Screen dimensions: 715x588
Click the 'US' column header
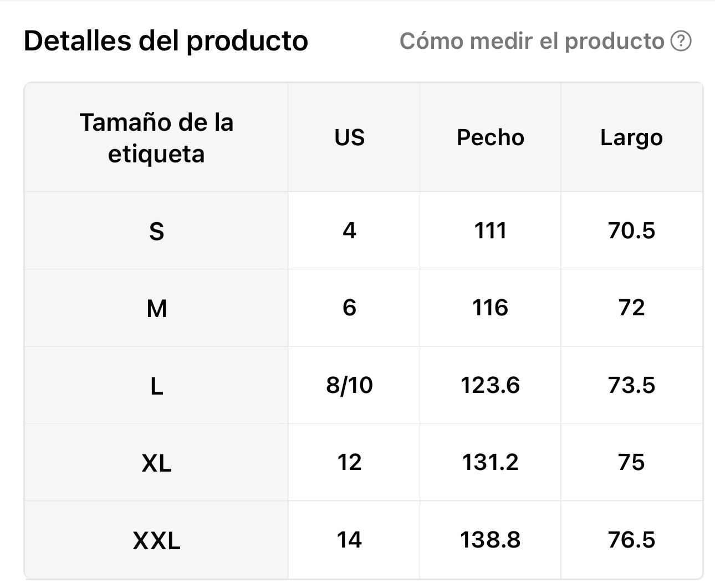349,137
